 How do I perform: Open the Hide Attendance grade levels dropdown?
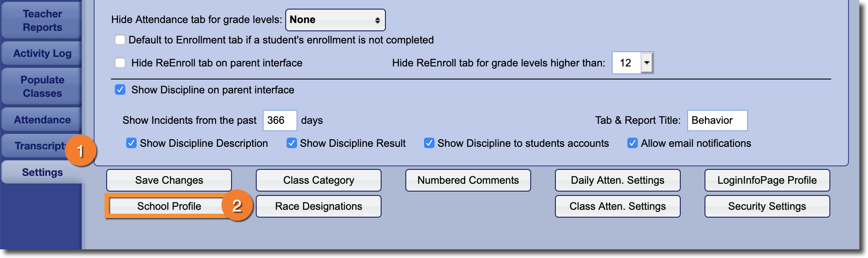point(335,20)
